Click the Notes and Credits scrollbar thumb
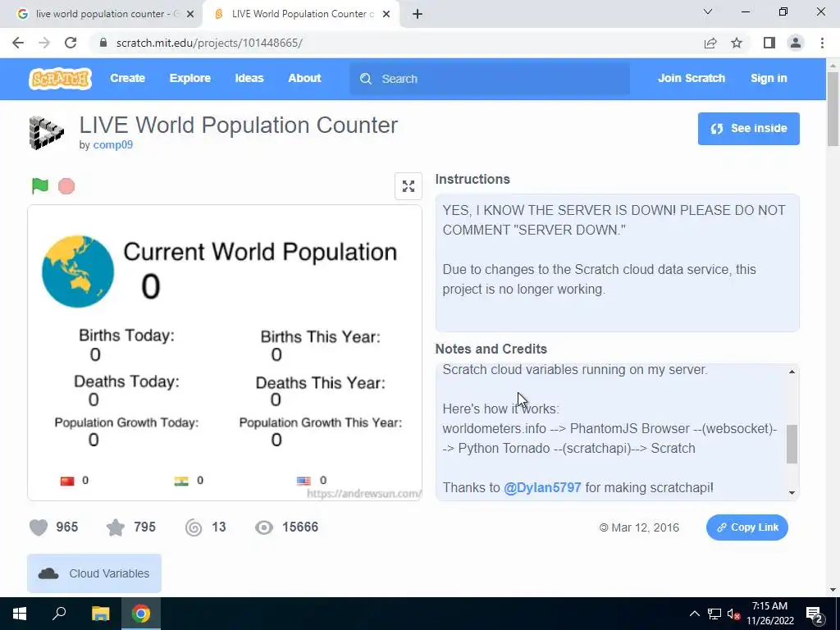The width and height of the screenshot is (840, 630). (792, 444)
